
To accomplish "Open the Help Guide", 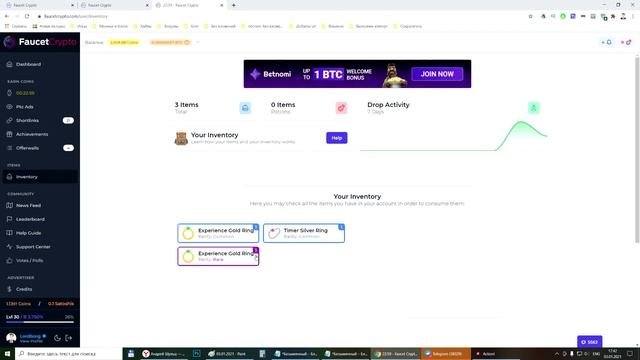I will click(x=29, y=233).
